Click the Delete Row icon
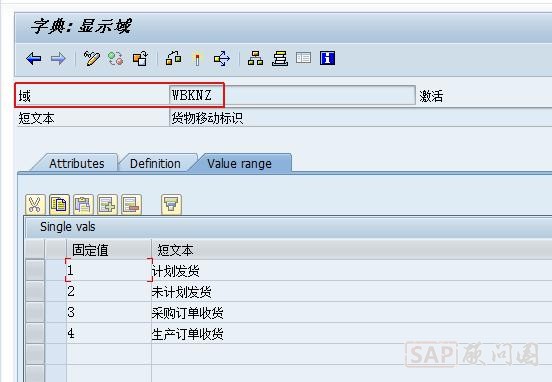552x382 pixels. pyautogui.click(x=131, y=205)
